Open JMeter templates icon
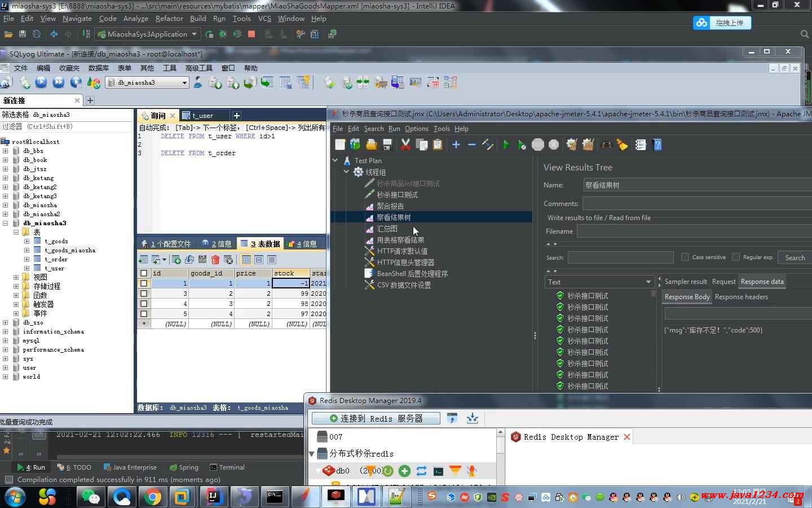The height and width of the screenshot is (508, 812). 355,145
